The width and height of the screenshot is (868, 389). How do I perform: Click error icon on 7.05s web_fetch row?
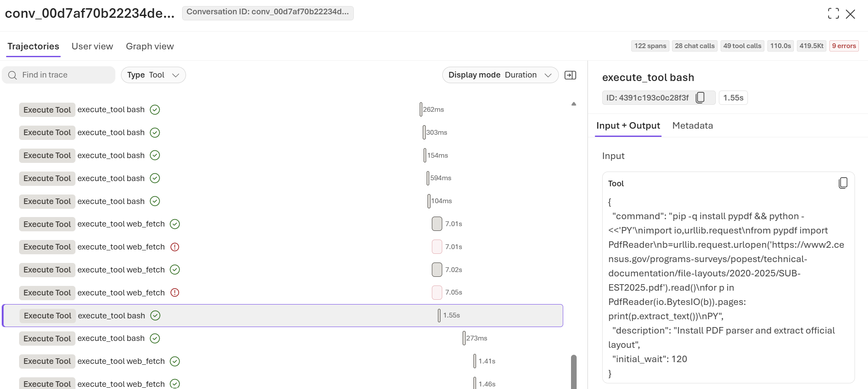pyautogui.click(x=175, y=292)
